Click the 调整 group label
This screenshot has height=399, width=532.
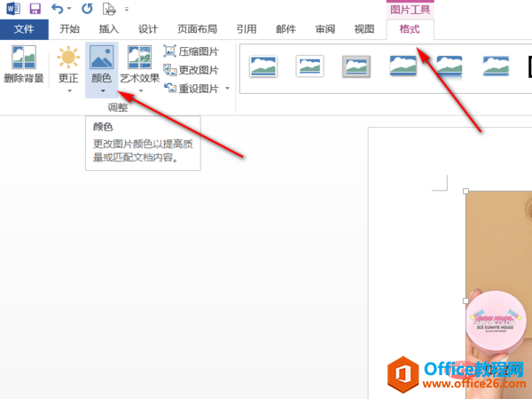coord(118,107)
